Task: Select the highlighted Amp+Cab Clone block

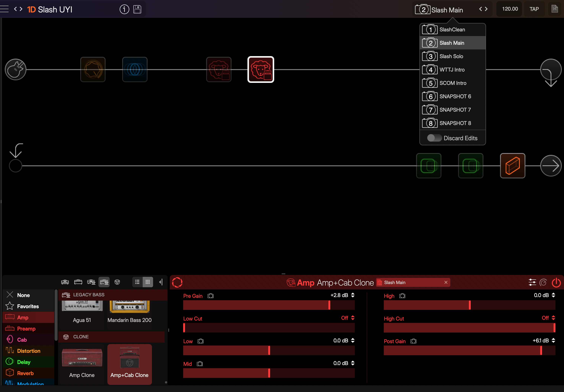Action: (x=261, y=69)
